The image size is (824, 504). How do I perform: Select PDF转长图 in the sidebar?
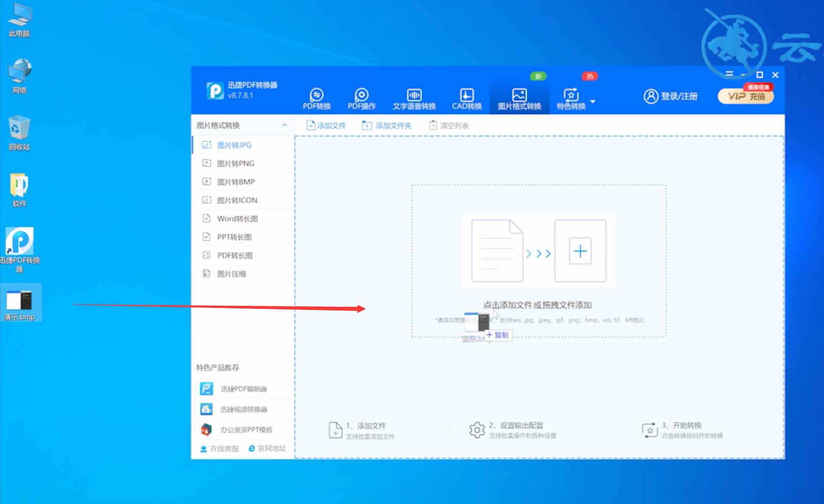coord(243,255)
